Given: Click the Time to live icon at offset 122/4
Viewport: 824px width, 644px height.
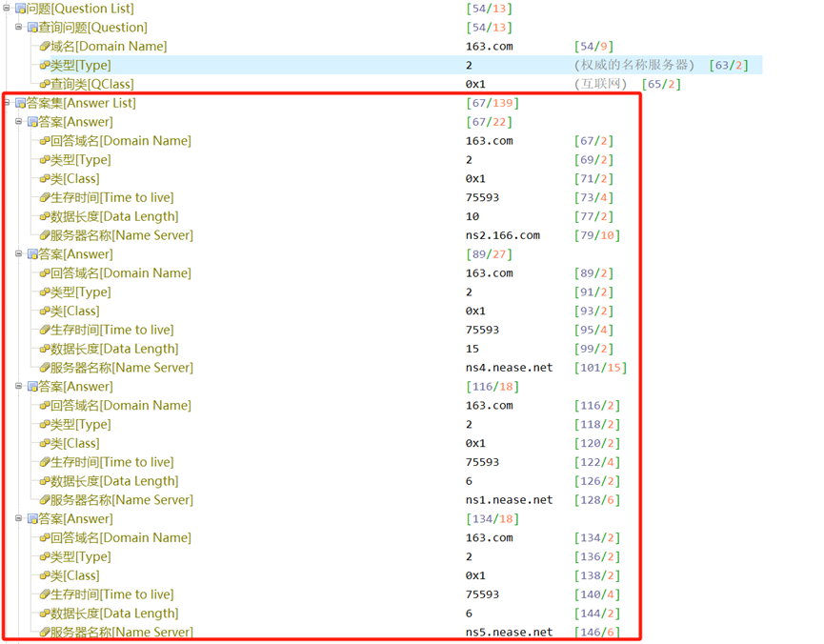Looking at the screenshot, I should point(45,462).
